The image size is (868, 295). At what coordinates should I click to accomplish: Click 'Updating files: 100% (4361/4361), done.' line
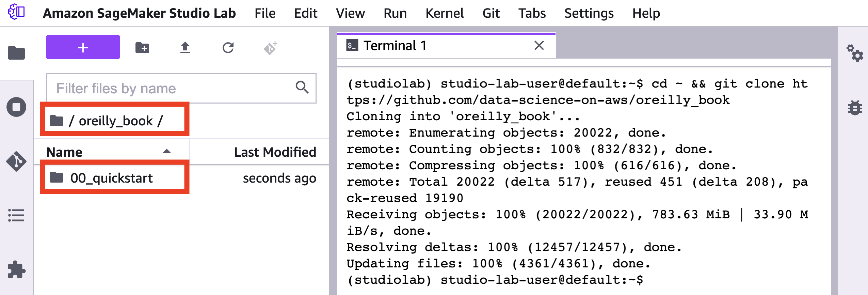[x=498, y=264]
